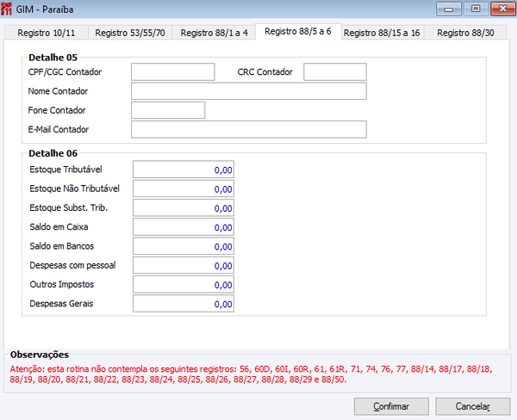This screenshot has width=517, height=420.
Task: Close the GIM - Paraíba window
Action: coord(503,9)
